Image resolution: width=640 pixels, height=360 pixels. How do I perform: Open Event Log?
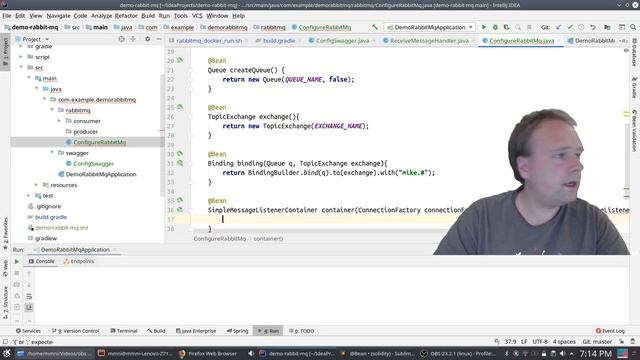(x=610, y=331)
